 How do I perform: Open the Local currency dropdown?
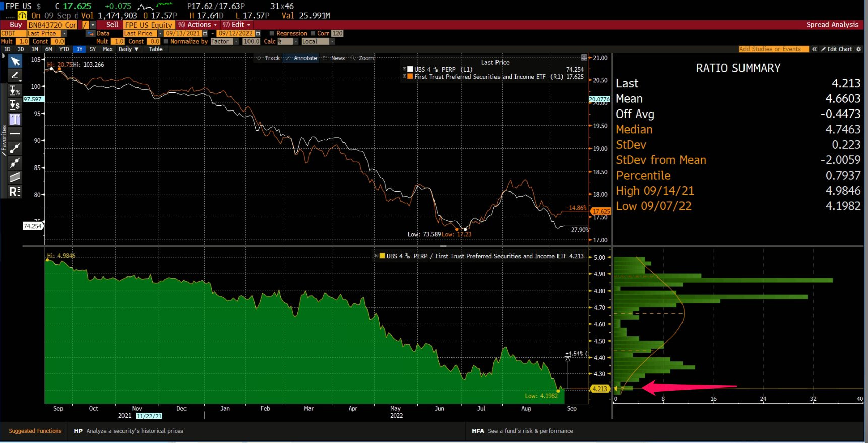(x=332, y=41)
